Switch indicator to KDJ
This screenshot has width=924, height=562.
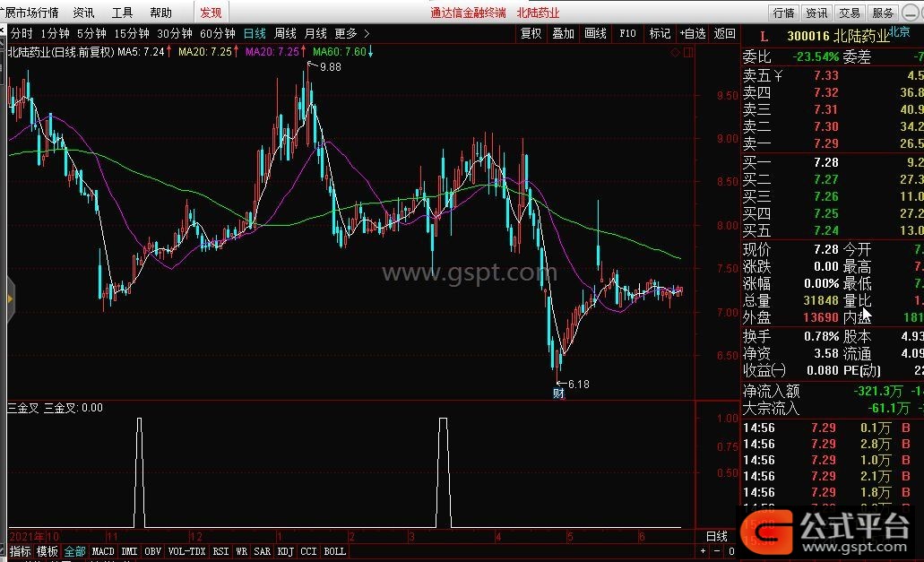pos(285,551)
